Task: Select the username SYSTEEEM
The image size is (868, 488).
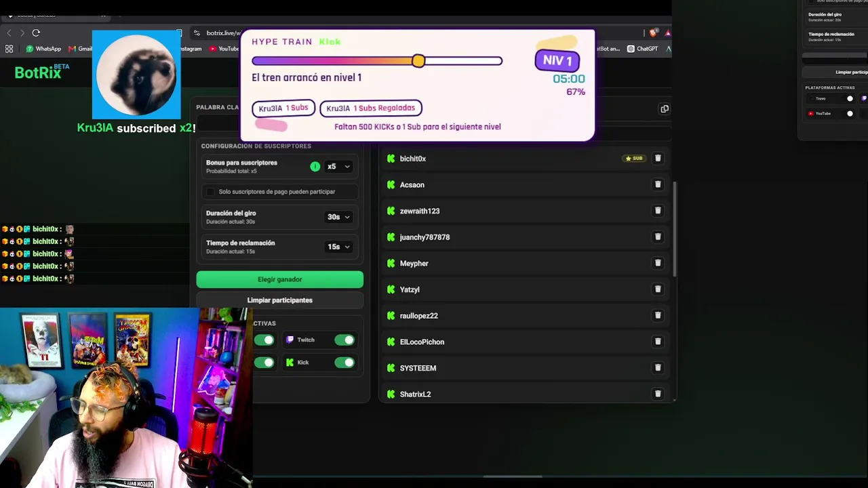Action: (x=418, y=368)
